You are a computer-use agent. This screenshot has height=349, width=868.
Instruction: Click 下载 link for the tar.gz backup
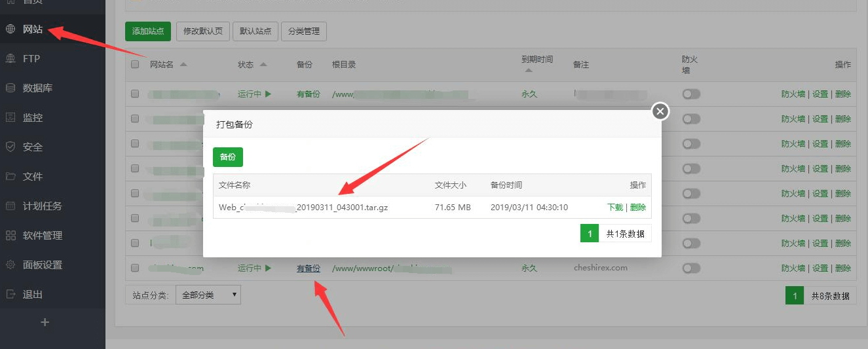(x=615, y=207)
